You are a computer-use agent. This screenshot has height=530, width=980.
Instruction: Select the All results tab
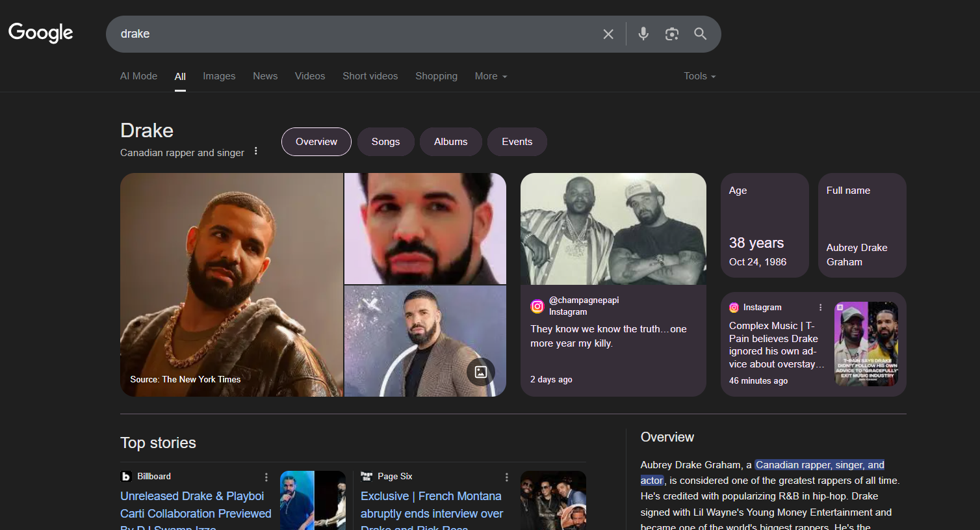click(x=180, y=76)
